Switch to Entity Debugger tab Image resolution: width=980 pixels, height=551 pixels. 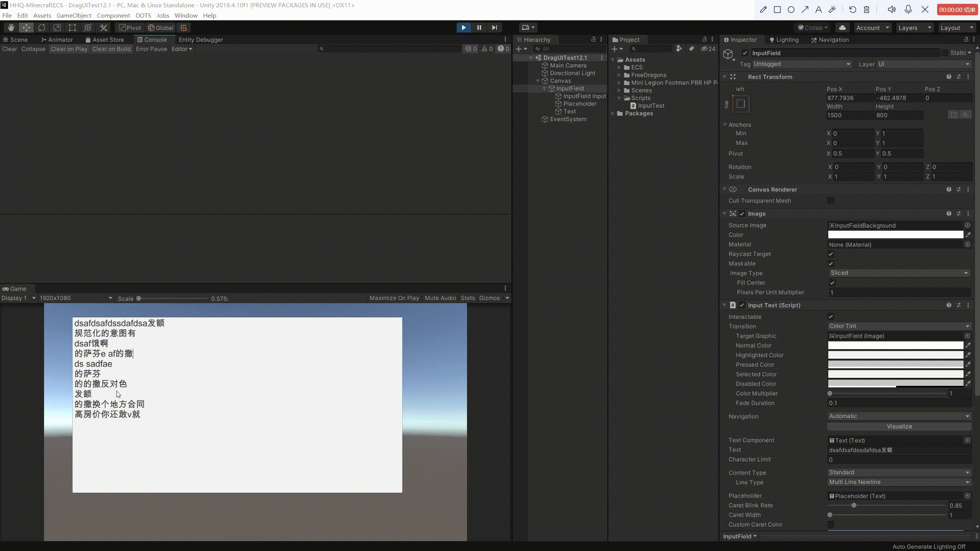click(x=201, y=39)
